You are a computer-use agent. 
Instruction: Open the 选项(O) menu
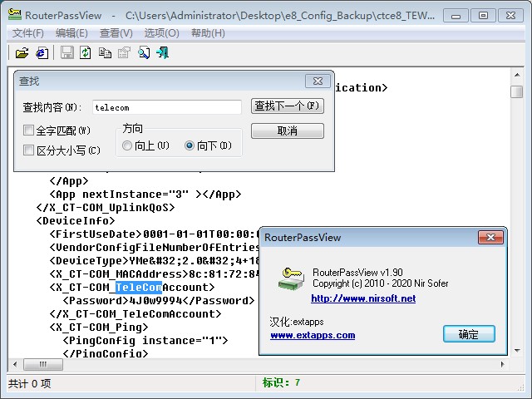(161, 33)
